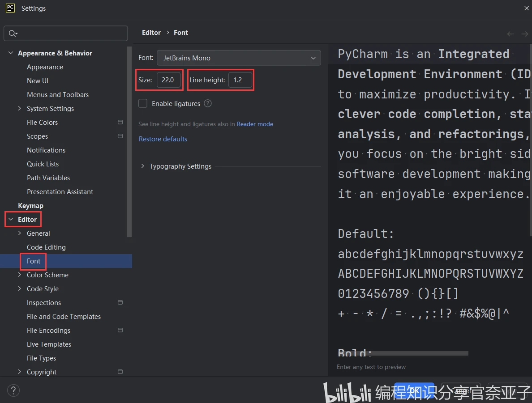Click the font Size input field
Image resolution: width=532 pixels, height=403 pixels.
(168, 80)
